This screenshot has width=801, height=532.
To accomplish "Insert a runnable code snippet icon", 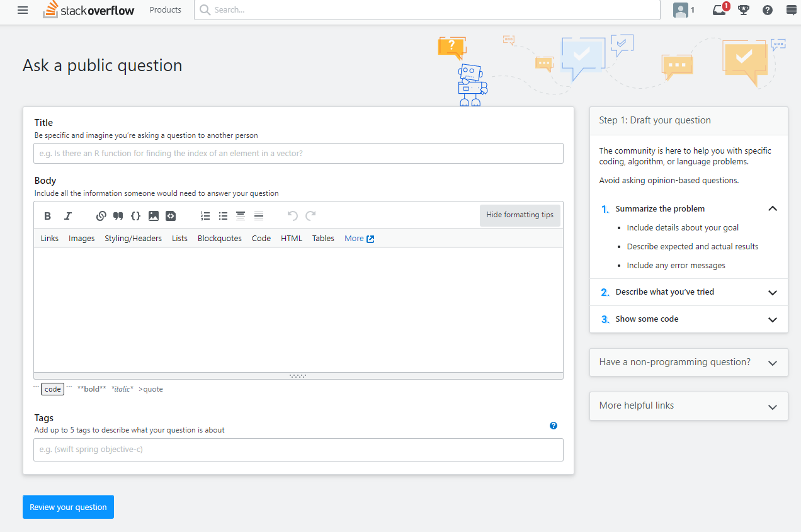I will (x=171, y=216).
